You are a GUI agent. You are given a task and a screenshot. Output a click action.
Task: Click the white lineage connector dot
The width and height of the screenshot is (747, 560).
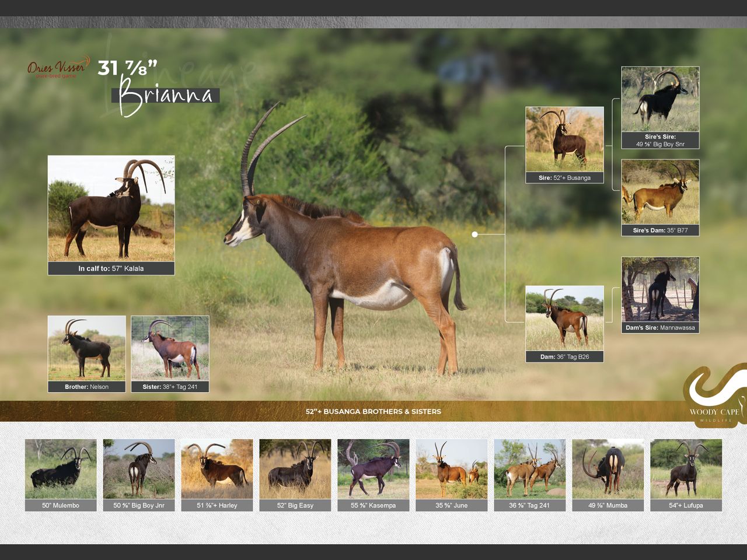coord(475,235)
